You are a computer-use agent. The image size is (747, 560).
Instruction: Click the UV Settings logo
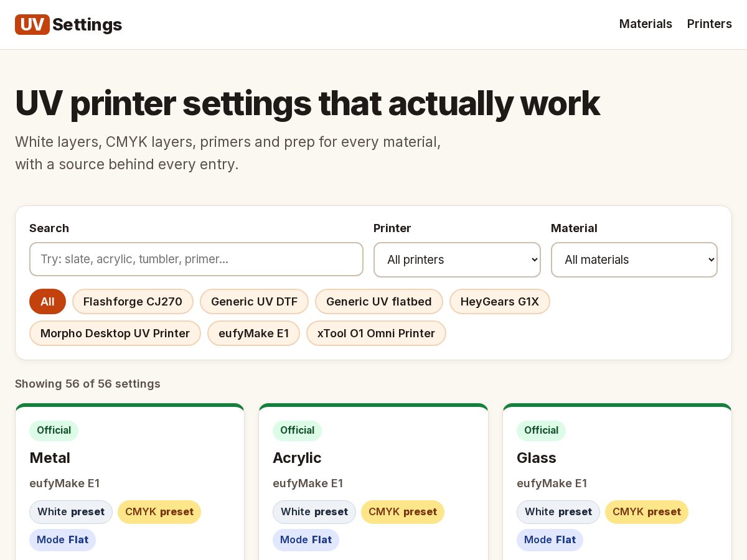pos(68,24)
